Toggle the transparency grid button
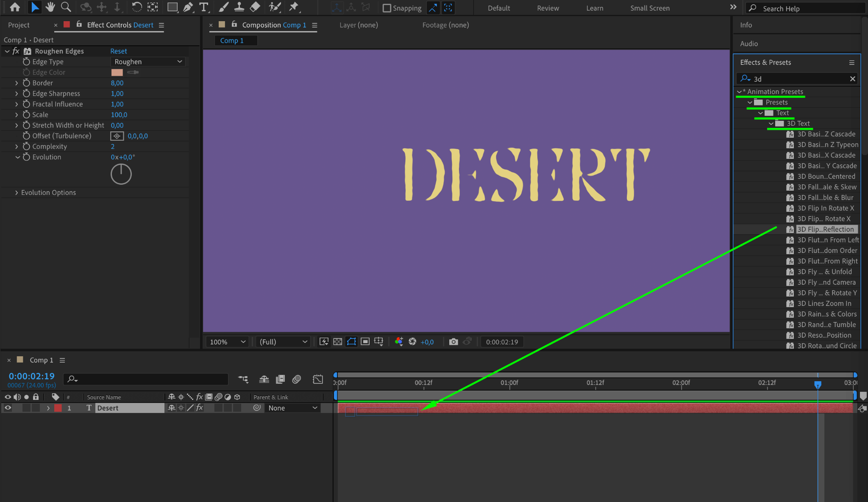 338,342
